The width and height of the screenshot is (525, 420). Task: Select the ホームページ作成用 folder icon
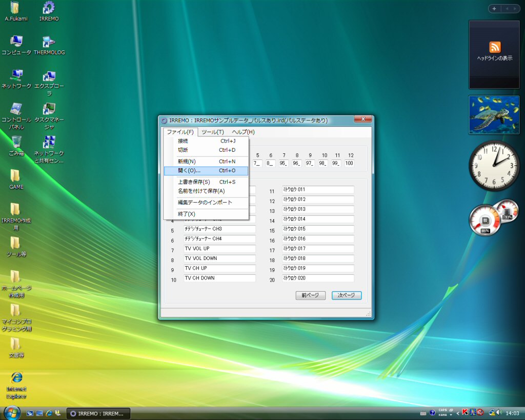(16, 284)
